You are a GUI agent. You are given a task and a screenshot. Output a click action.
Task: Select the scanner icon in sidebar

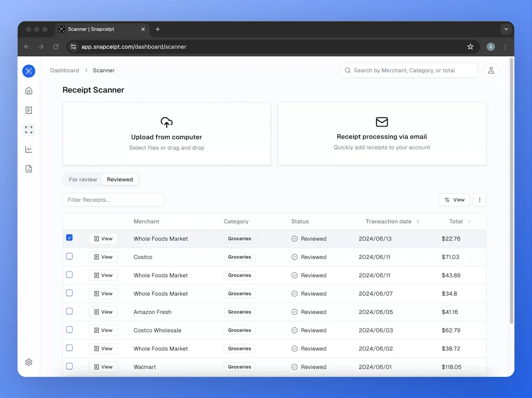coord(29,130)
